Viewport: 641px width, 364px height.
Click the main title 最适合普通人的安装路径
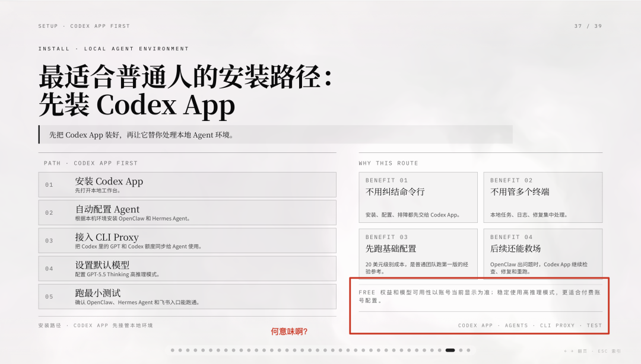point(185,76)
